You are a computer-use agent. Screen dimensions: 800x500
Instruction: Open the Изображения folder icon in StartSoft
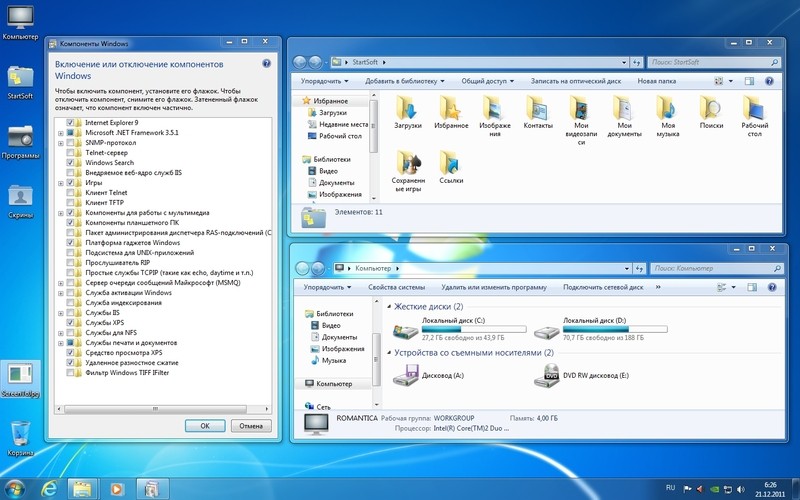click(x=494, y=108)
